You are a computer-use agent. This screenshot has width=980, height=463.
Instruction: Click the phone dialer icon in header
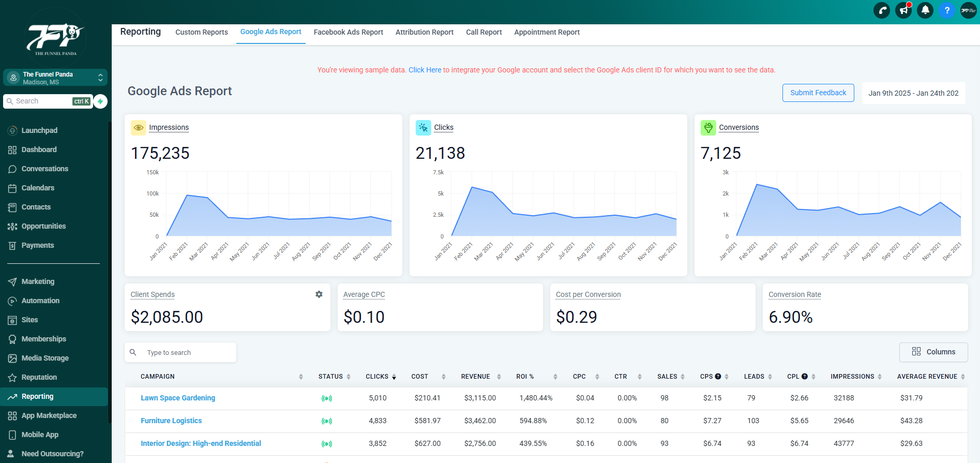882,10
